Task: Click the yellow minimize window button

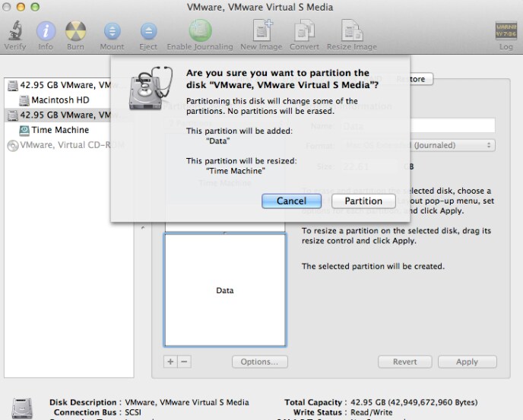Action: pyautogui.click(x=21, y=7)
